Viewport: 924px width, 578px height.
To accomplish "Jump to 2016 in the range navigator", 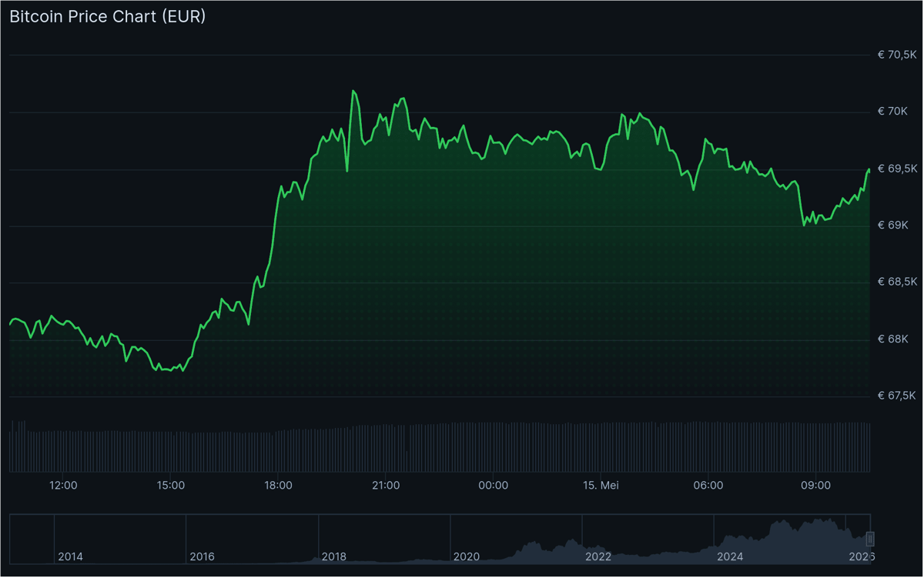I will (x=203, y=556).
